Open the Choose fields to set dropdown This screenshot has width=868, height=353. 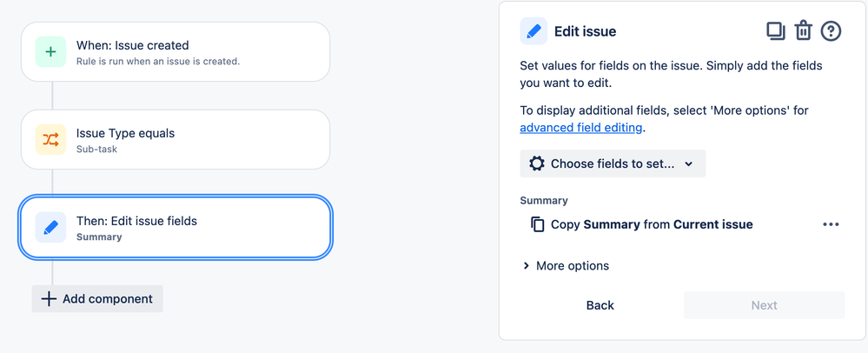(613, 163)
